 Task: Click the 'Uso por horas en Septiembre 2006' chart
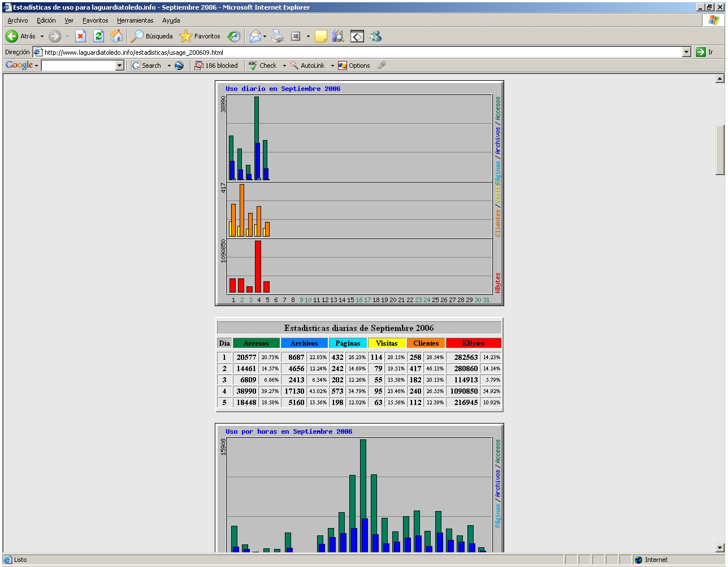click(x=359, y=487)
